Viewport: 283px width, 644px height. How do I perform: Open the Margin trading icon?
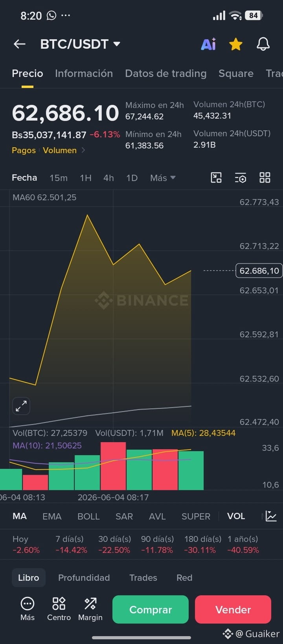pos(90,609)
